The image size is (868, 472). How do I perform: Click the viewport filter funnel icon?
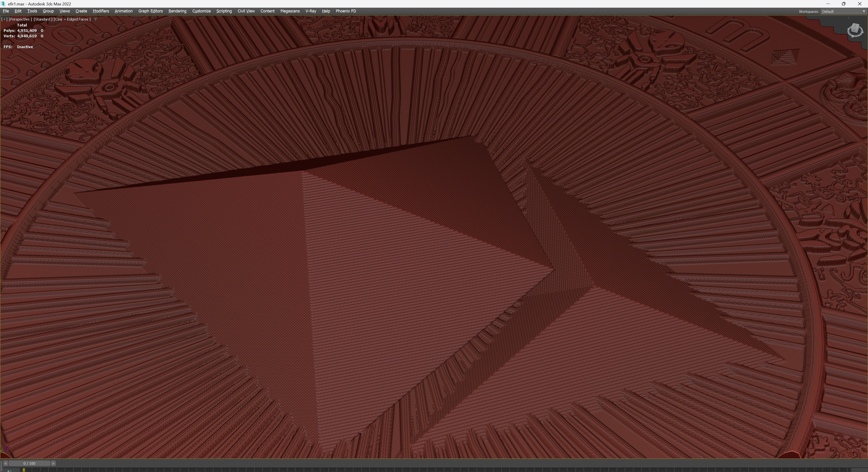(95, 19)
